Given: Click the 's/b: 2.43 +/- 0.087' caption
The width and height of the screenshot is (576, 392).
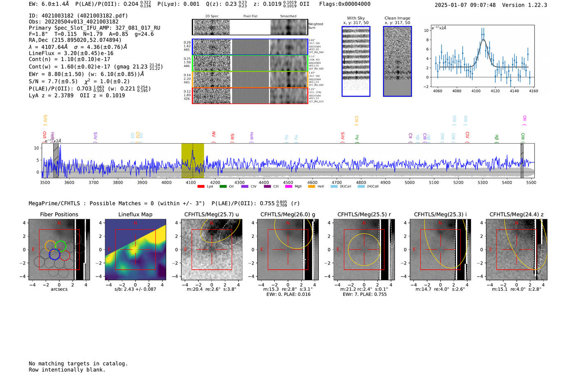Looking at the screenshot, I should pos(135,289).
